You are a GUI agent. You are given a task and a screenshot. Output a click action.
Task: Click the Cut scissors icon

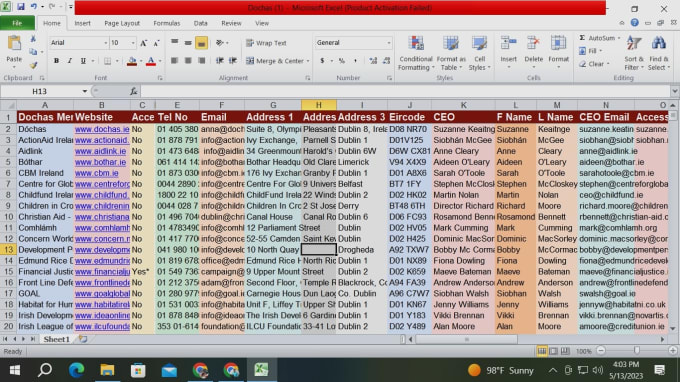click(33, 39)
